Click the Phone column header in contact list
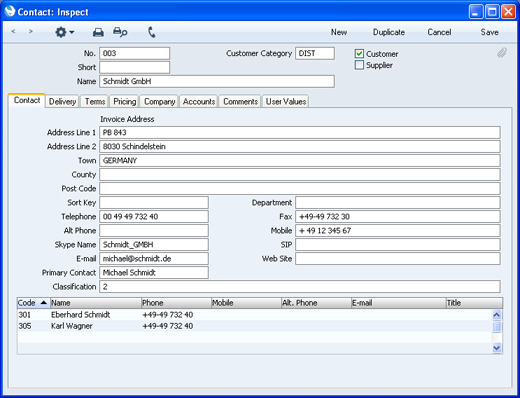The width and height of the screenshot is (520, 398). click(x=176, y=303)
